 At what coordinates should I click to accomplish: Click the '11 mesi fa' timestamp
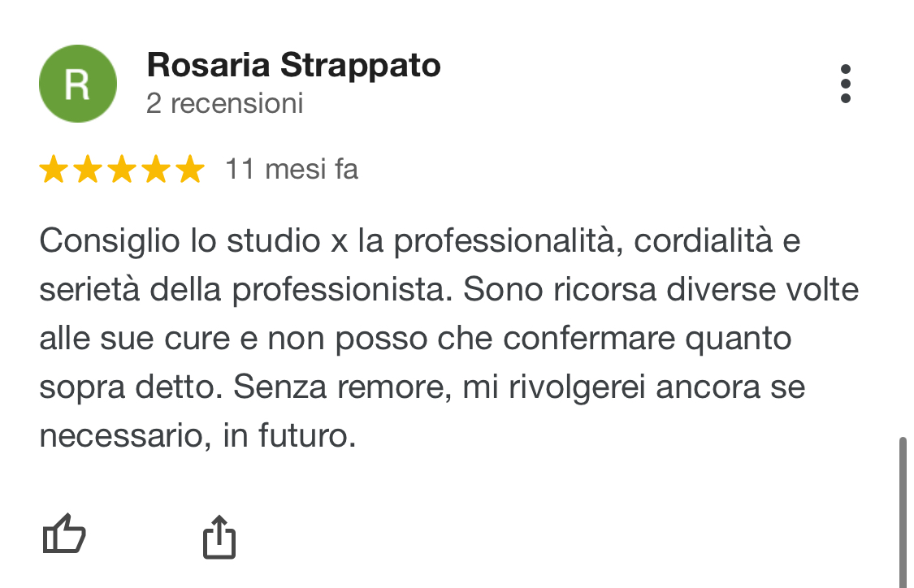pyautogui.click(x=291, y=170)
